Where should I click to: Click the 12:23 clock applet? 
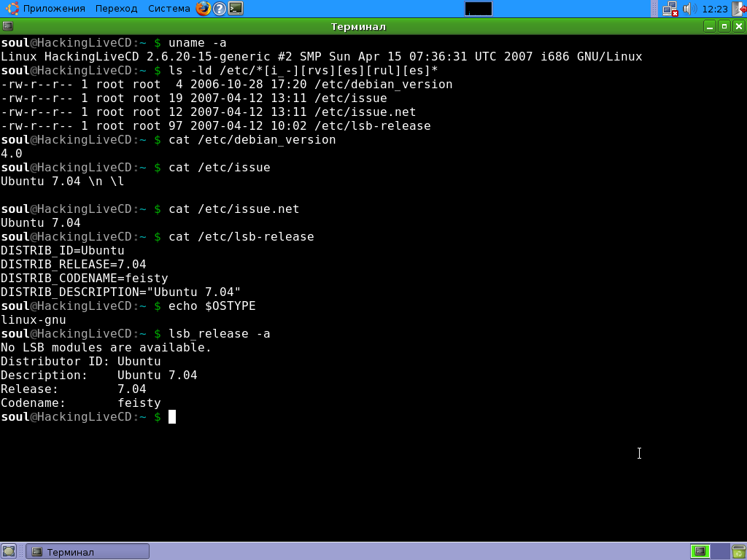coord(714,9)
